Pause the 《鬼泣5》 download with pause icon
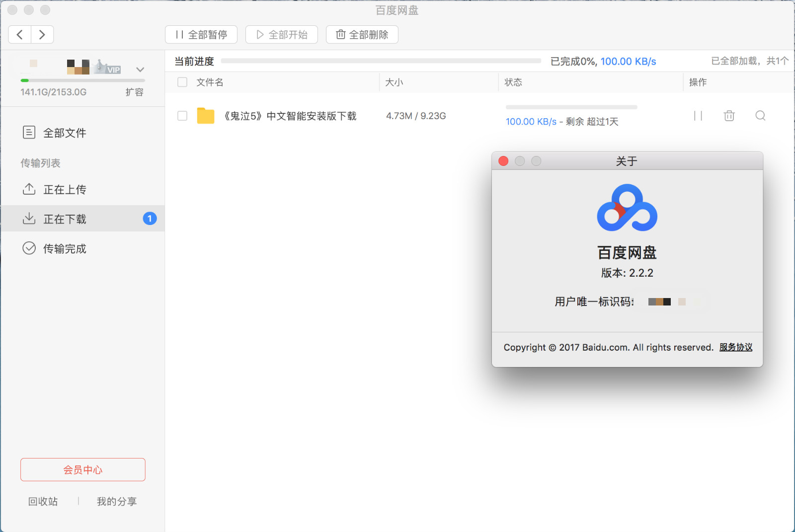Image resolution: width=795 pixels, height=532 pixels. (698, 116)
